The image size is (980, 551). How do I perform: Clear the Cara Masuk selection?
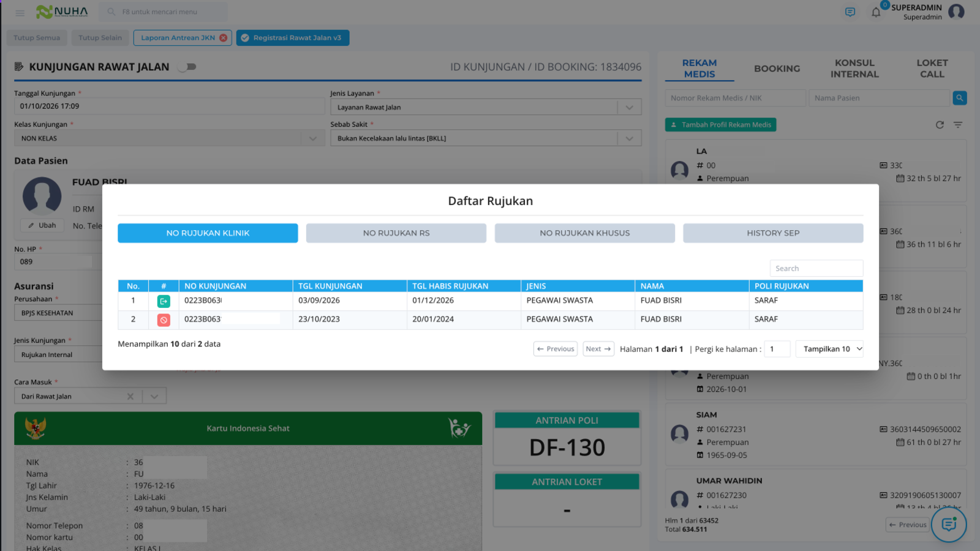coord(130,397)
